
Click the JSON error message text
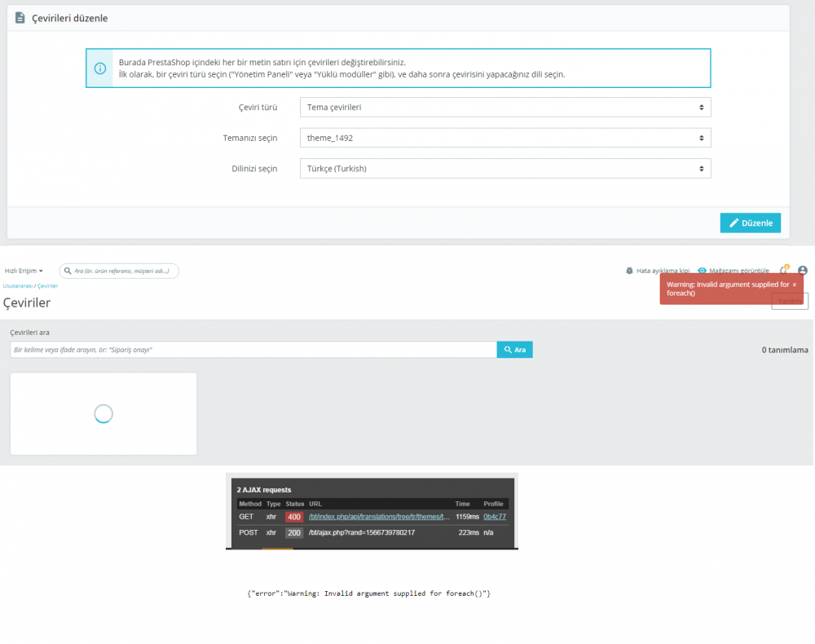point(368,593)
